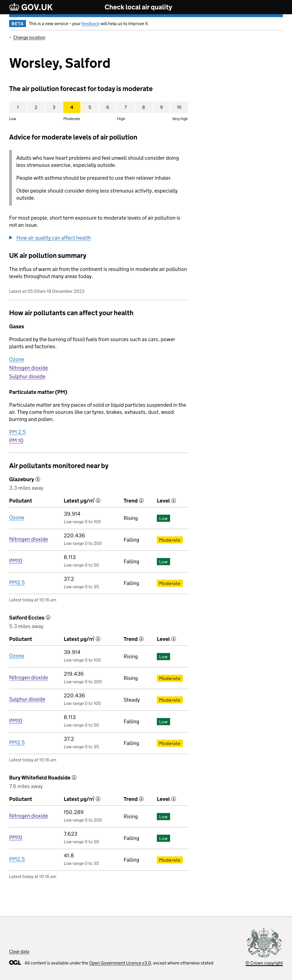Click info icon next to Glazebury
This screenshot has width=292, height=980.
point(38,479)
